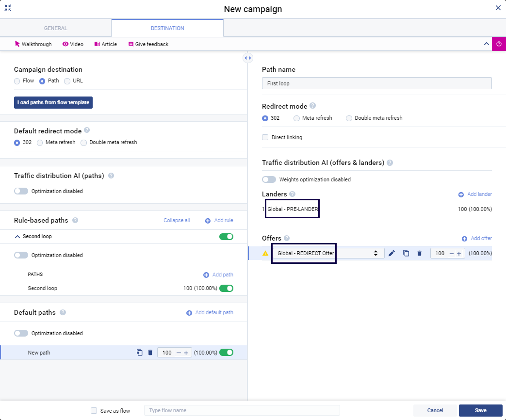The height and width of the screenshot is (420, 506).
Task: Click the Path name field showing First loop
Action: [x=376, y=83]
